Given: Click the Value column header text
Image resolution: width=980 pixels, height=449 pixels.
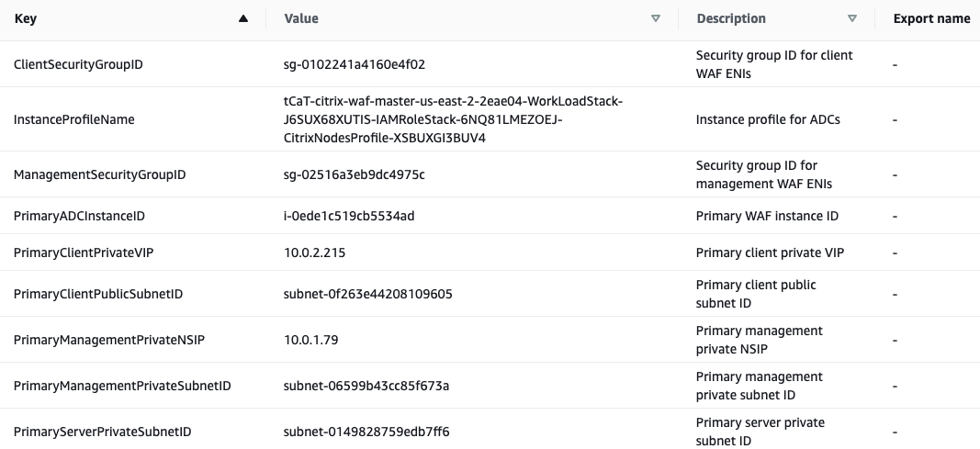Looking at the screenshot, I should [x=301, y=18].
